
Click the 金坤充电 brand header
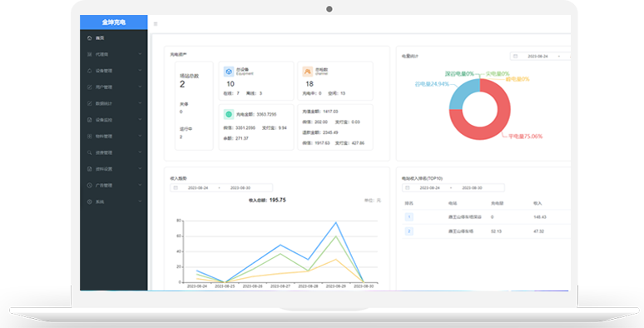point(114,22)
